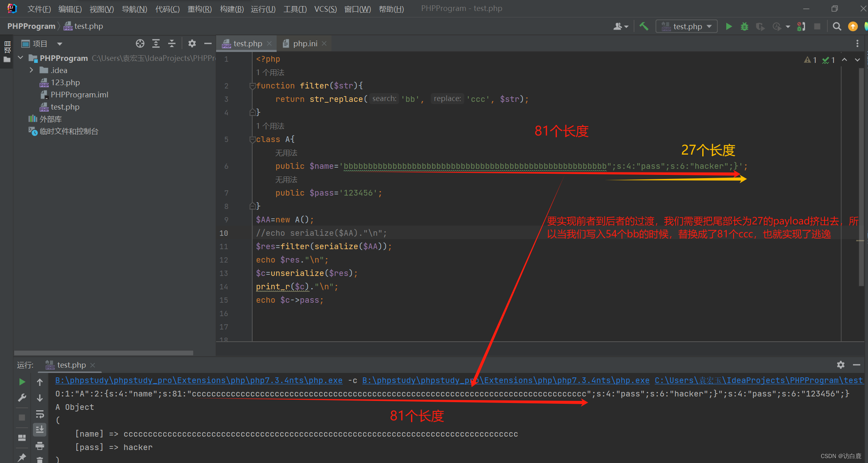Click the print icon in run panel
Viewport: 868px width, 463px height.
coord(40,446)
